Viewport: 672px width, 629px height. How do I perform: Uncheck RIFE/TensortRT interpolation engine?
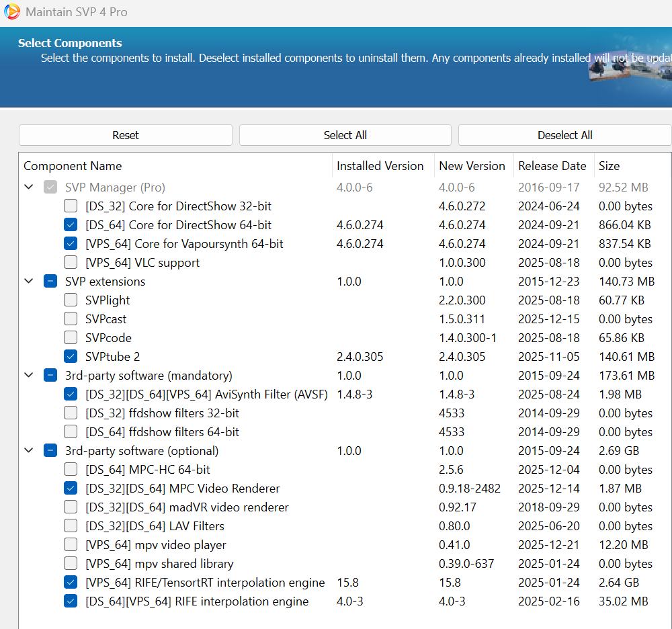click(71, 583)
